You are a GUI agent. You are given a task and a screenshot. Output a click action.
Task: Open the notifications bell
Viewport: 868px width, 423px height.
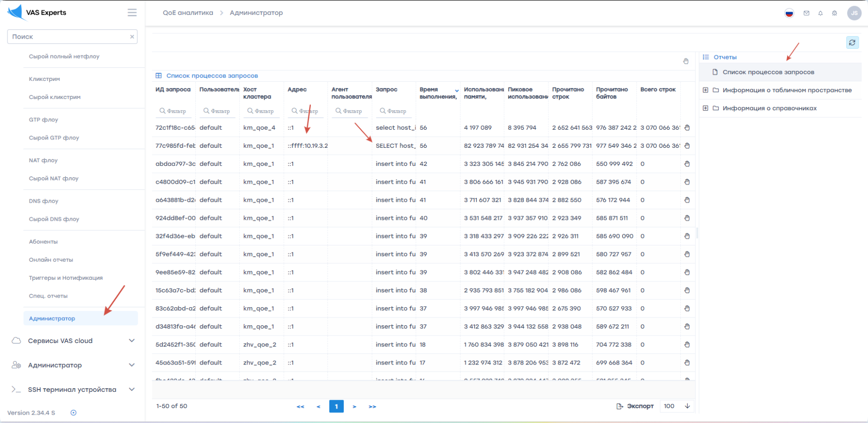tap(820, 13)
